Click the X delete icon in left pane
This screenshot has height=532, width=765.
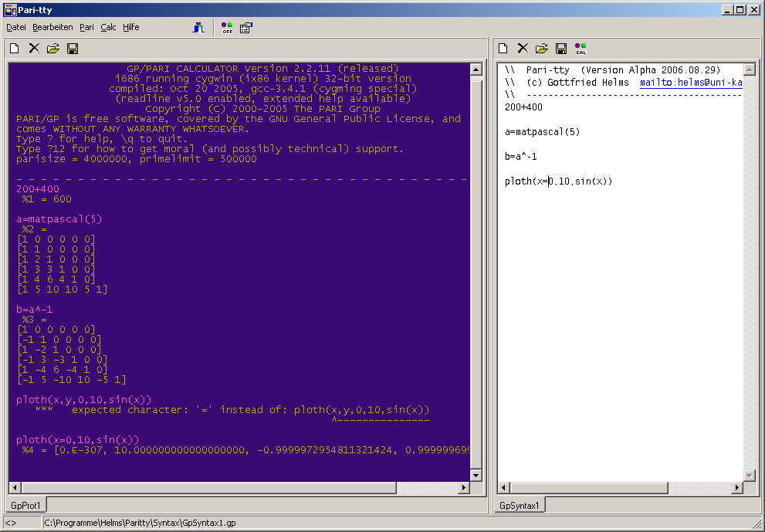click(x=34, y=49)
